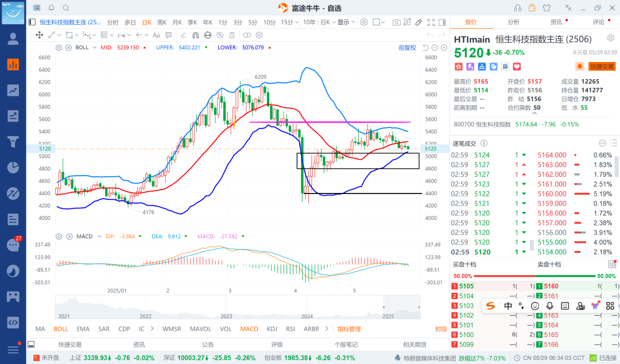Open the notifications bell in the title bar
Screen dimensions: 620x364
pyautogui.click(x=52, y=8)
